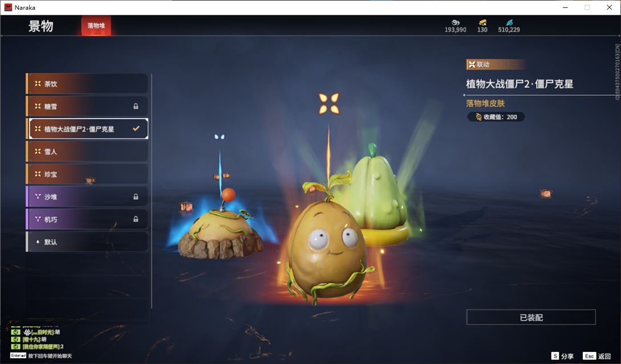Click the 510,229 currency balance
This screenshot has width=621, height=364.
pos(509,30)
